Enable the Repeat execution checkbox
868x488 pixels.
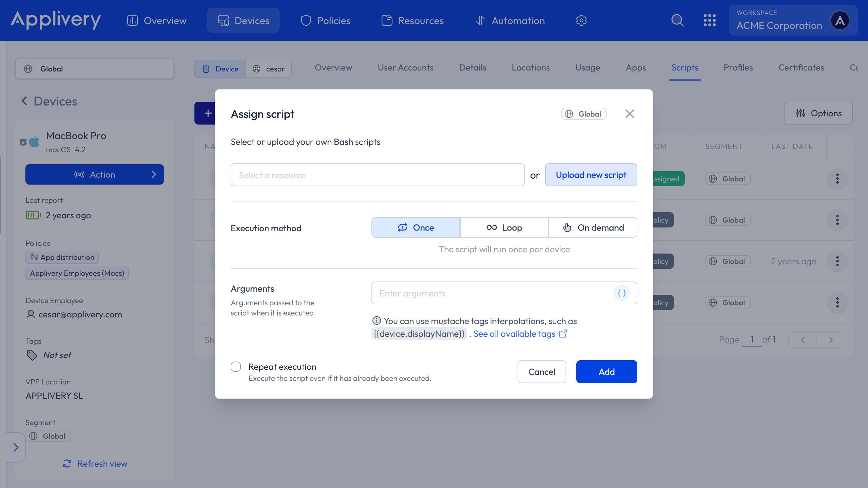(236, 366)
